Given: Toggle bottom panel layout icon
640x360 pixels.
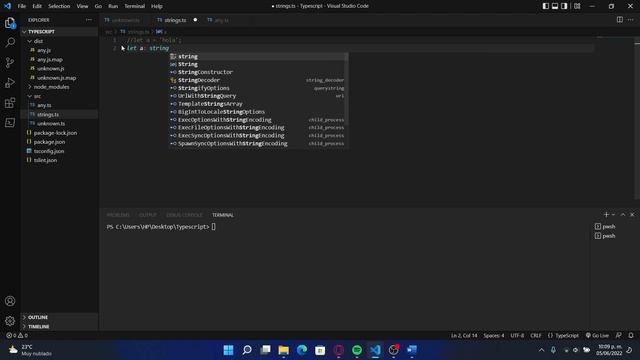Looking at the screenshot, I should [x=555, y=6].
